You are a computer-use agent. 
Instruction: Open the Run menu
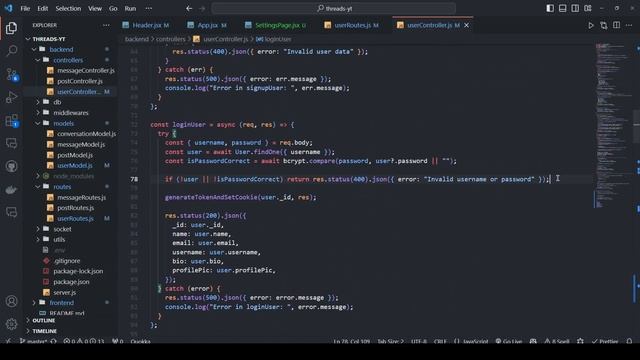(130, 9)
